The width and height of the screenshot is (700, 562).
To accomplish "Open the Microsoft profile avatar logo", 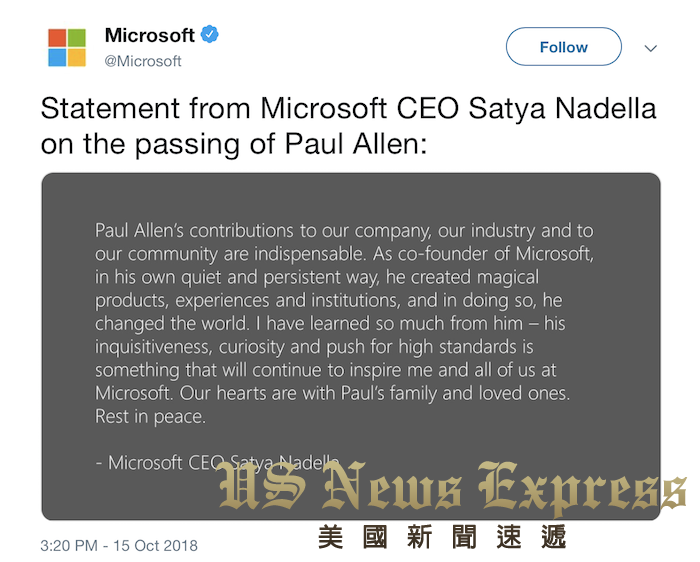I will click(x=67, y=48).
